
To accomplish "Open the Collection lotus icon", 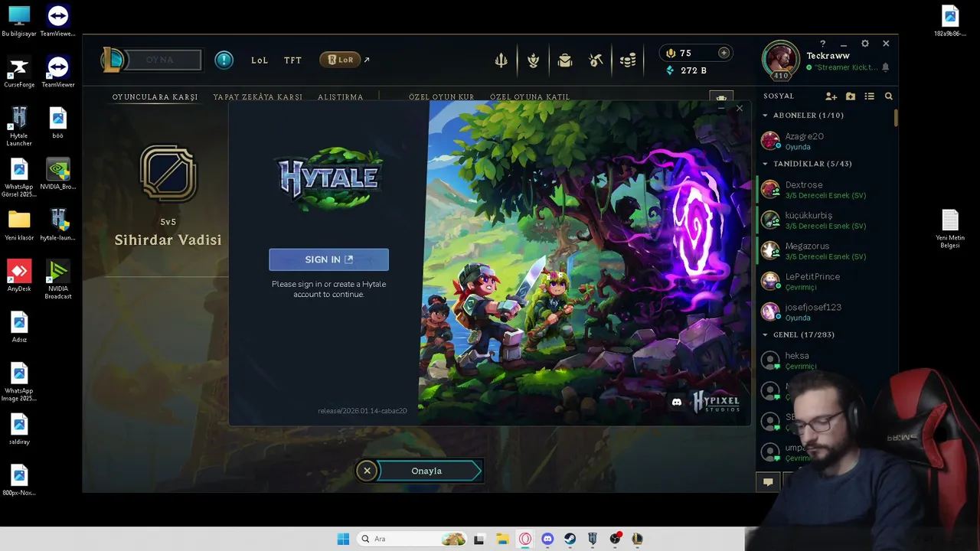I will pyautogui.click(x=533, y=60).
